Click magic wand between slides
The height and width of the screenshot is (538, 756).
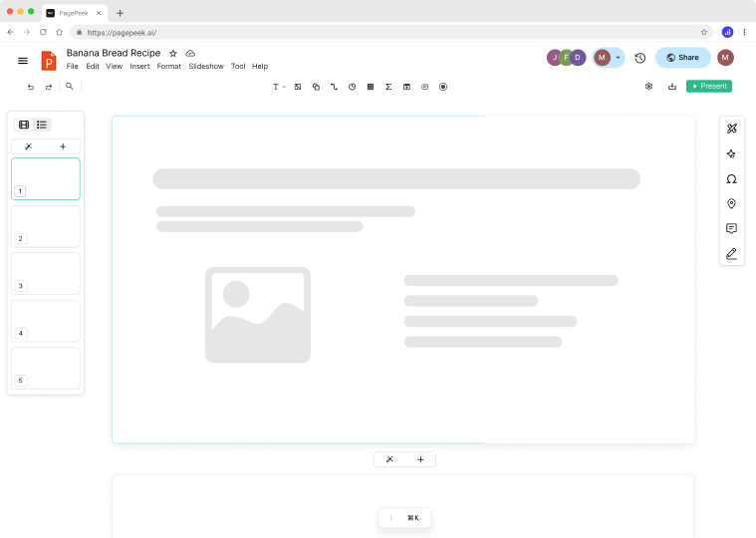pos(389,459)
